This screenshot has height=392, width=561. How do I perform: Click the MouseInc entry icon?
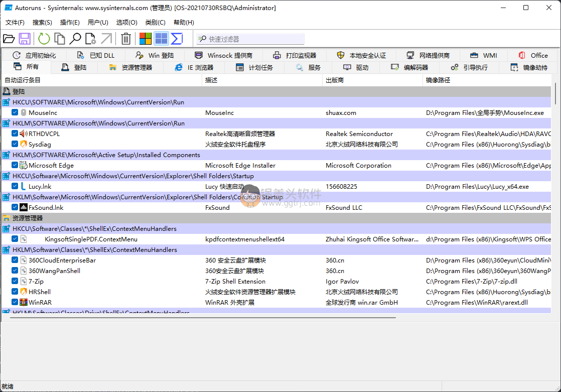click(x=24, y=113)
